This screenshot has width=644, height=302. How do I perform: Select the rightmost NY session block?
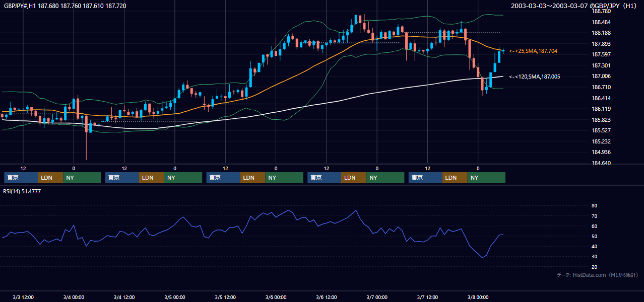486,178
